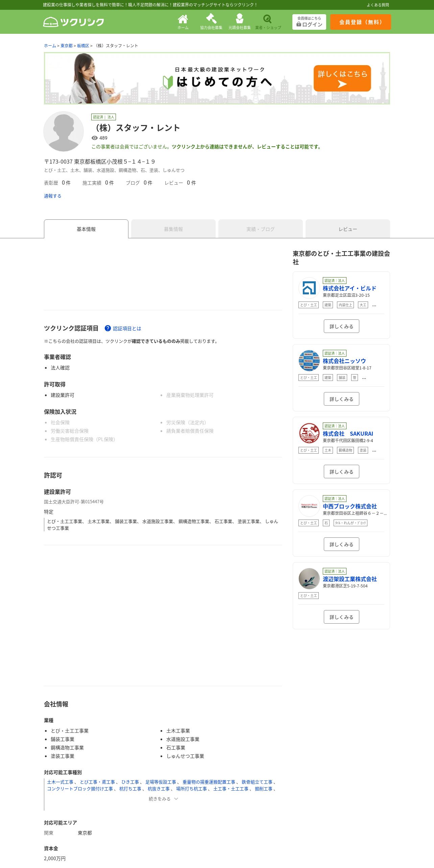The image size is (434, 868).
Task: Click 2,000万円 capital value
Action: click(x=55, y=859)
